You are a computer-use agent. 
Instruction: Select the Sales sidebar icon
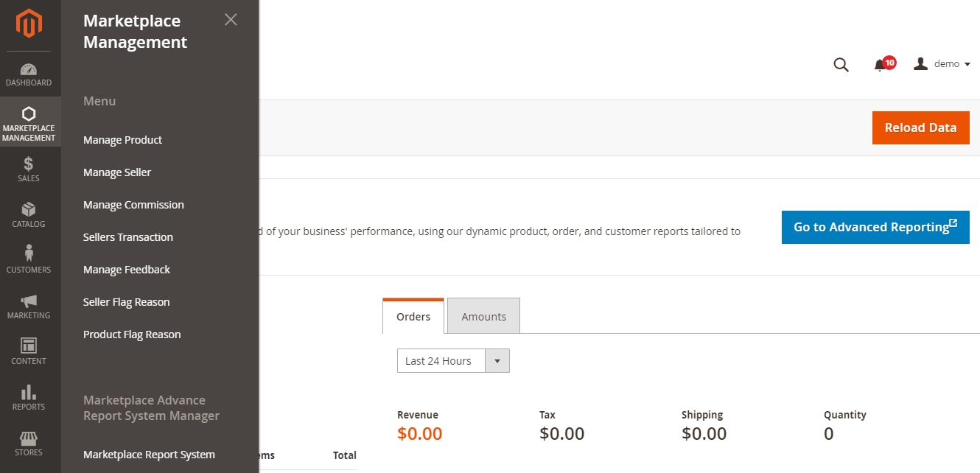coord(29,169)
